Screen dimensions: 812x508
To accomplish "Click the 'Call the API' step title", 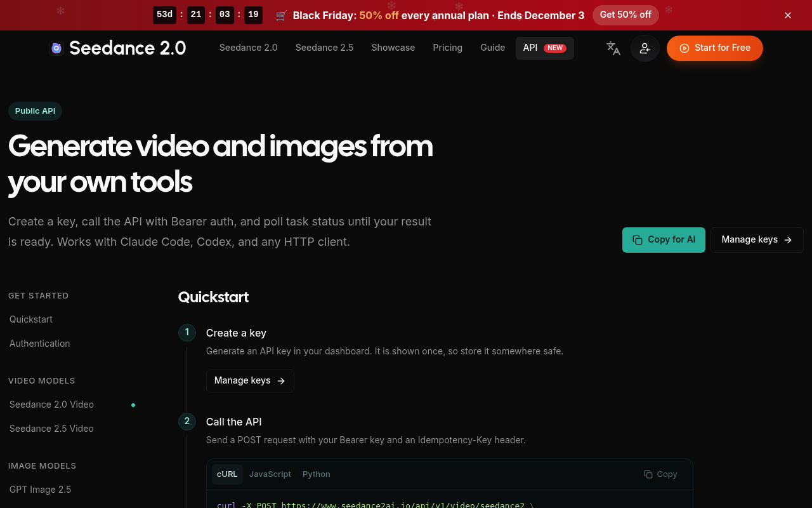I will pos(234,422).
